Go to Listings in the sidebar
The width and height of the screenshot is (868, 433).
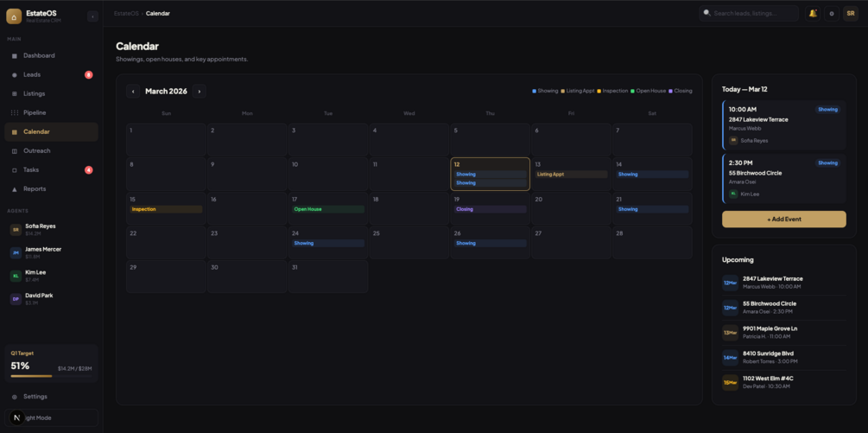52,93
